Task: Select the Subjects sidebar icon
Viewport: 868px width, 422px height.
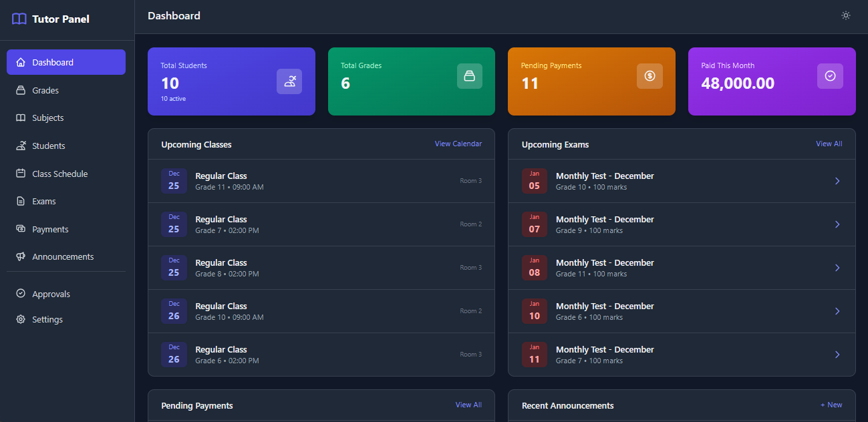Action: coord(20,118)
